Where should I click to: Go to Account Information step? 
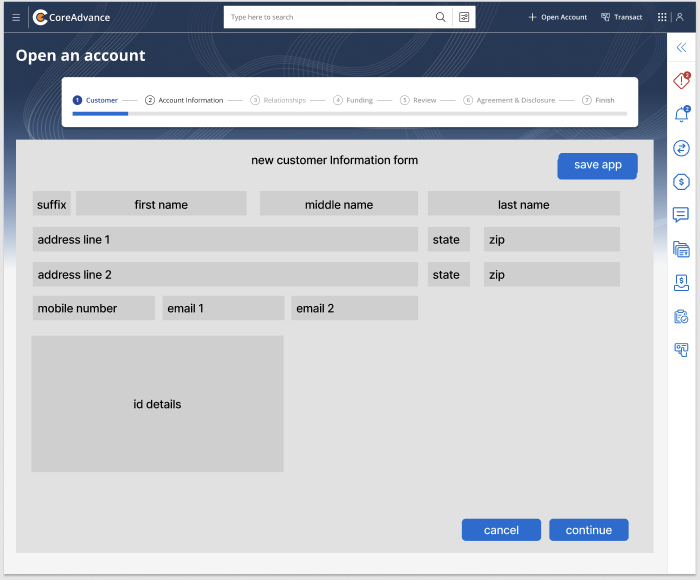click(184, 100)
